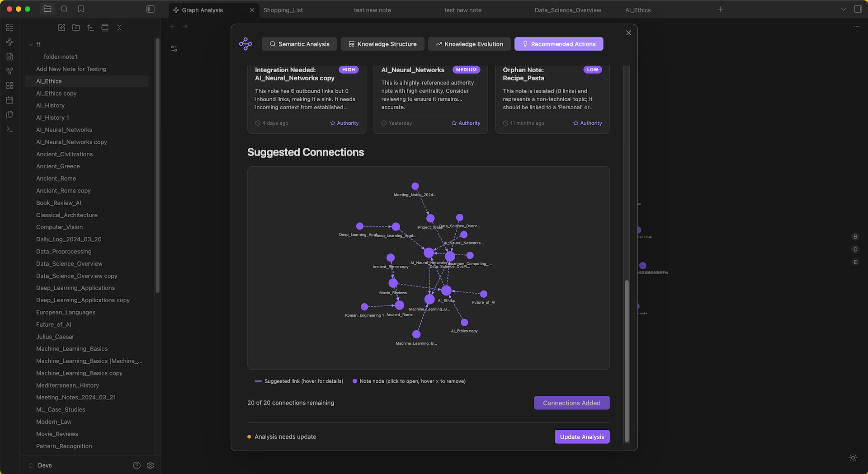Click the Meeting_Notes_2024 graph node

click(x=415, y=186)
